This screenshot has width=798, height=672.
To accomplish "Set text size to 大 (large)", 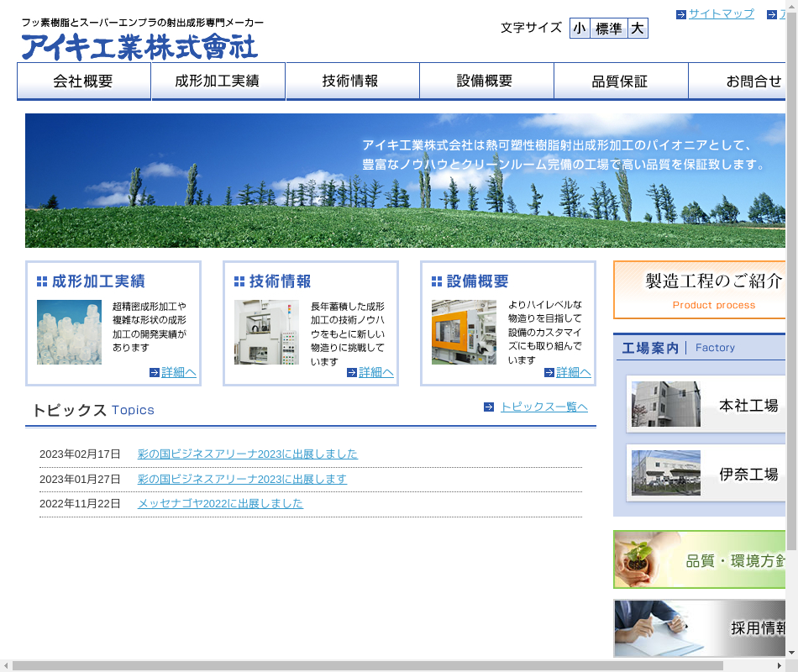I will tap(638, 29).
